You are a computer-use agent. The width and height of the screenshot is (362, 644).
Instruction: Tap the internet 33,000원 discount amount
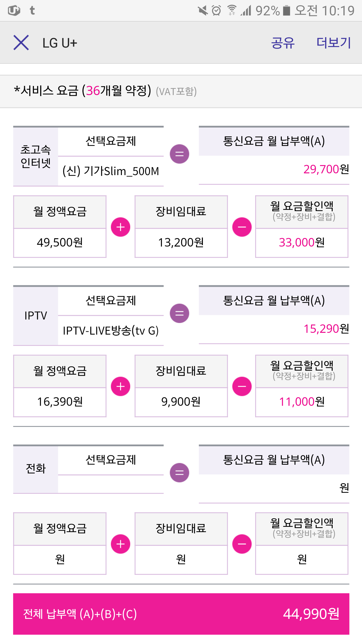pos(302,243)
